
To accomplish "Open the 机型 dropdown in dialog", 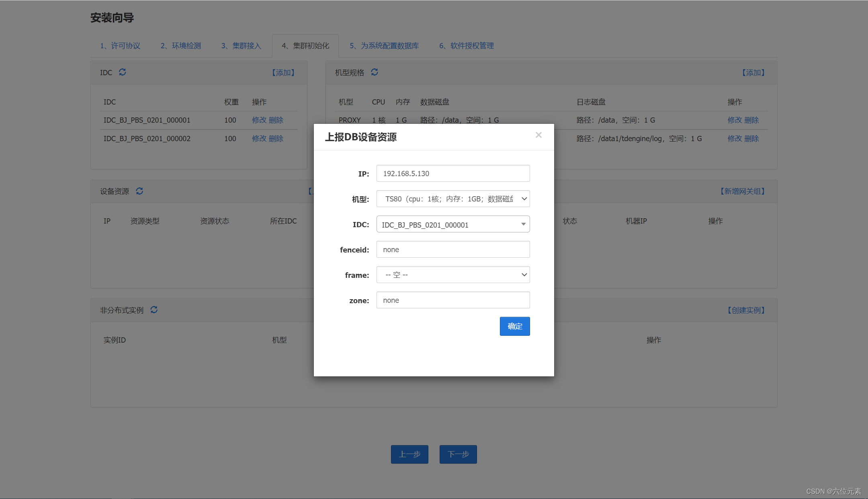I will pyautogui.click(x=453, y=199).
